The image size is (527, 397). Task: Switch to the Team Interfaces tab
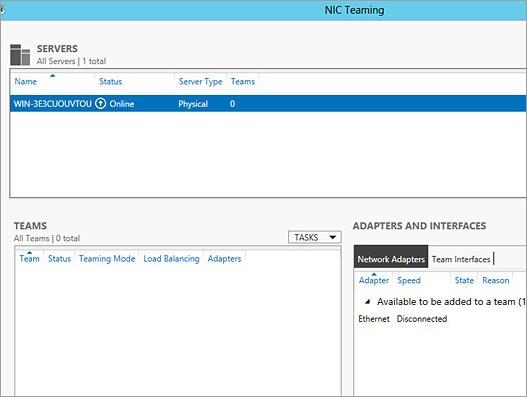[x=461, y=259]
